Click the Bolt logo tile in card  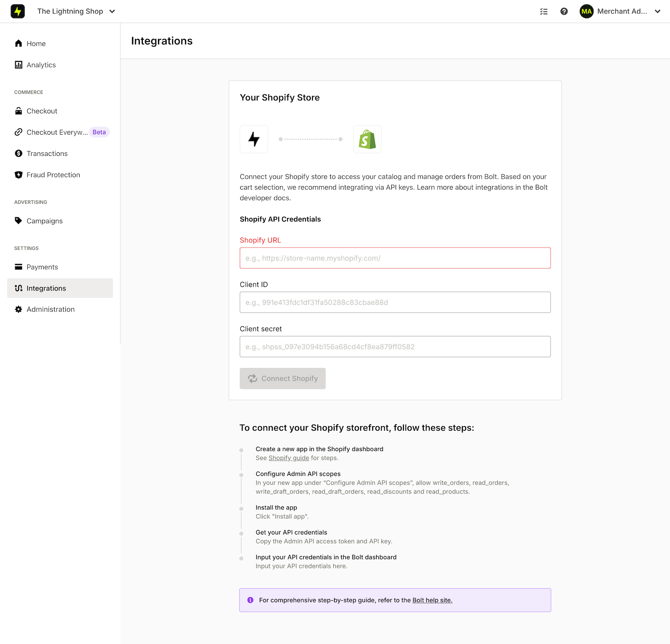(254, 139)
